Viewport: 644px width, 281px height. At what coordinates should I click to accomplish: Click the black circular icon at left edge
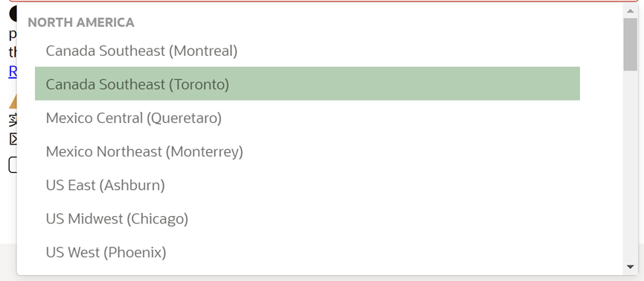click(13, 14)
